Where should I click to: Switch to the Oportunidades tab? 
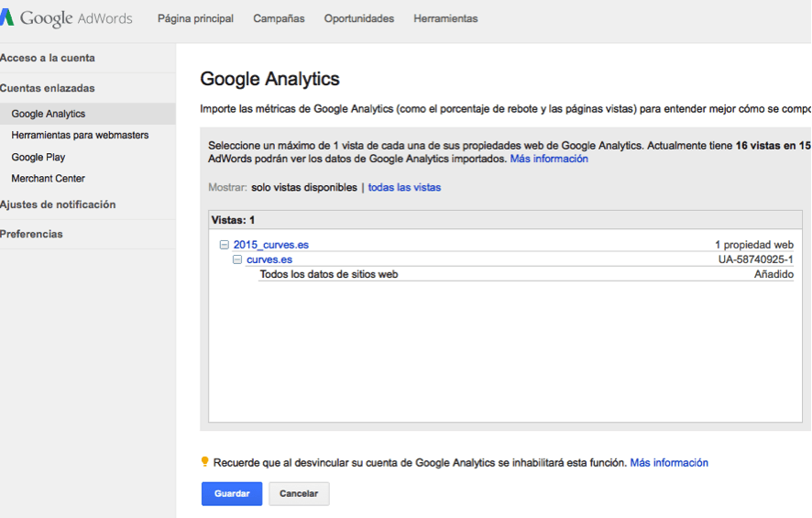(x=359, y=18)
